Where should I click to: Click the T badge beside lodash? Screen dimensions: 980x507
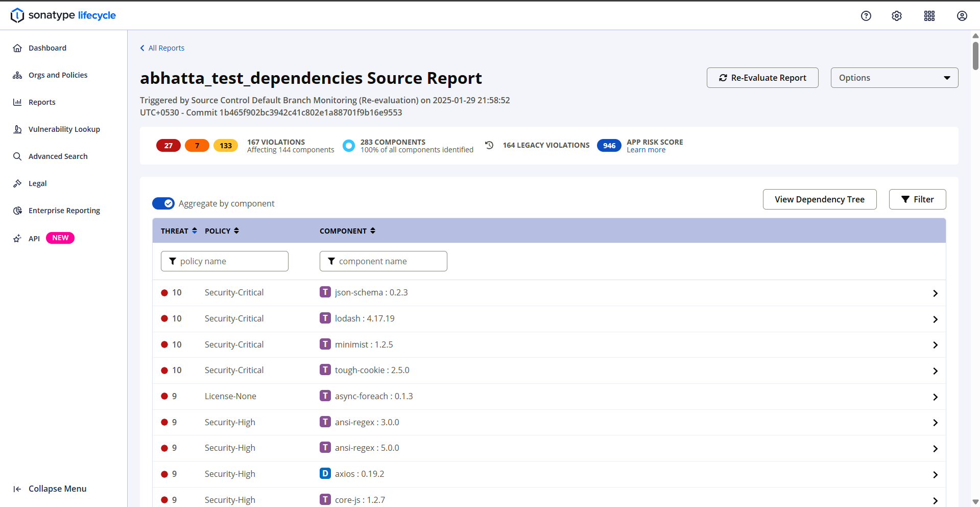[325, 318]
